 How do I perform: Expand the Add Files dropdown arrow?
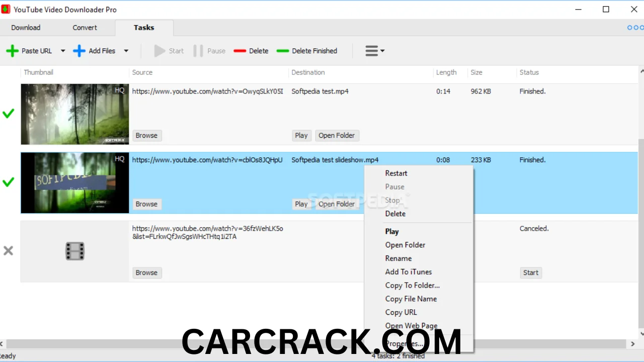tap(126, 51)
